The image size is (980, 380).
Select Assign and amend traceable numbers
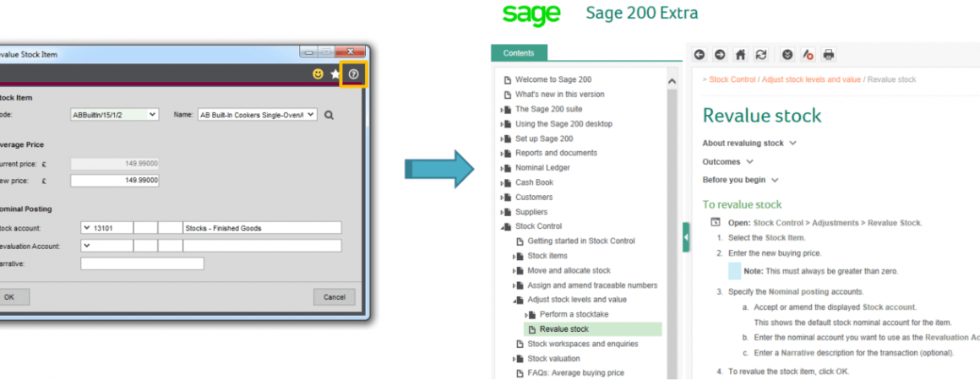[x=592, y=285]
